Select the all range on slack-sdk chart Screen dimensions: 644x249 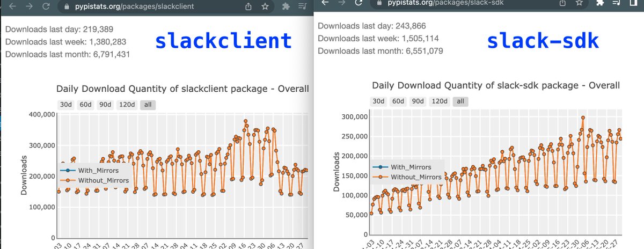460,101
